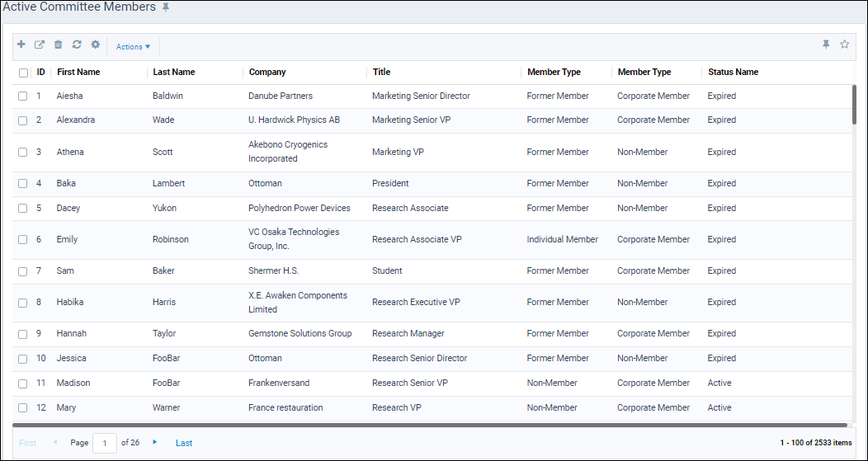Mark view as favorite with star icon

tap(844, 45)
